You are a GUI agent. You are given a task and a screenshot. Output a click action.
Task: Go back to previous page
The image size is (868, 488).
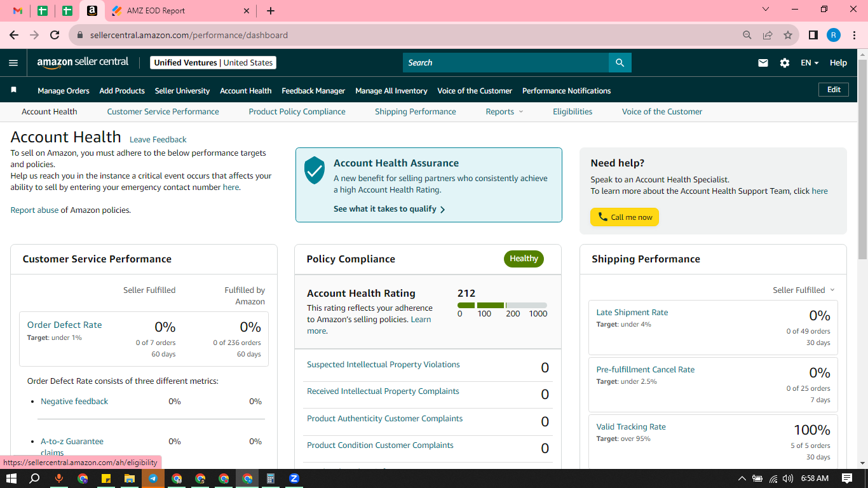[x=14, y=35]
